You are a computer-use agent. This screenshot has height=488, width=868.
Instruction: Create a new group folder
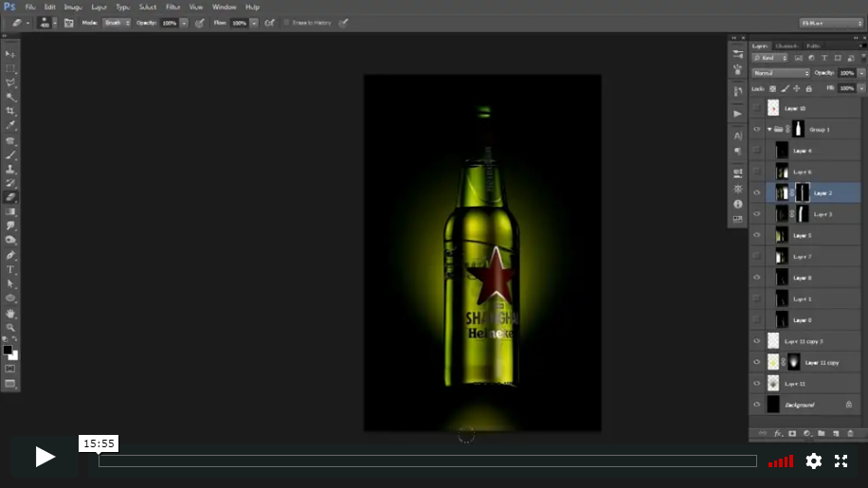coord(822,434)
